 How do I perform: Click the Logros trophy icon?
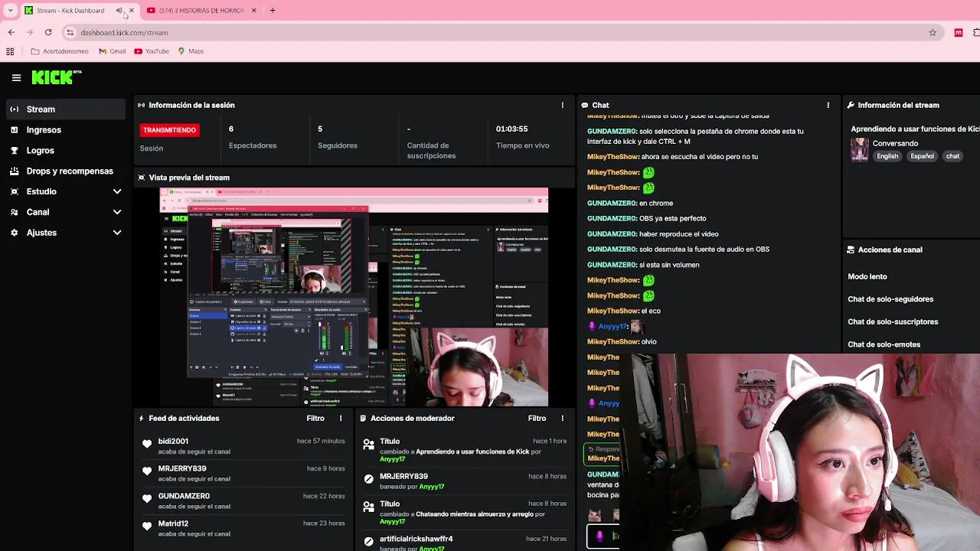pos(14,151)
